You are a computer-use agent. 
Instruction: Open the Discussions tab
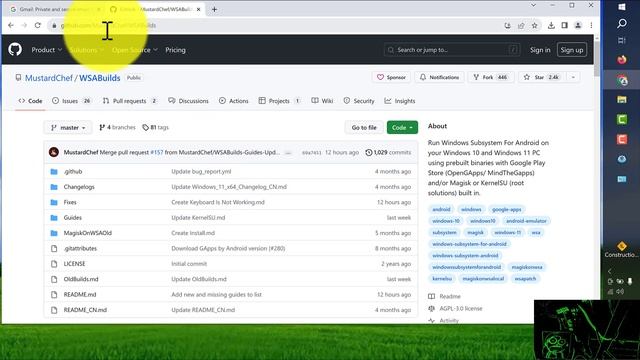188,101
